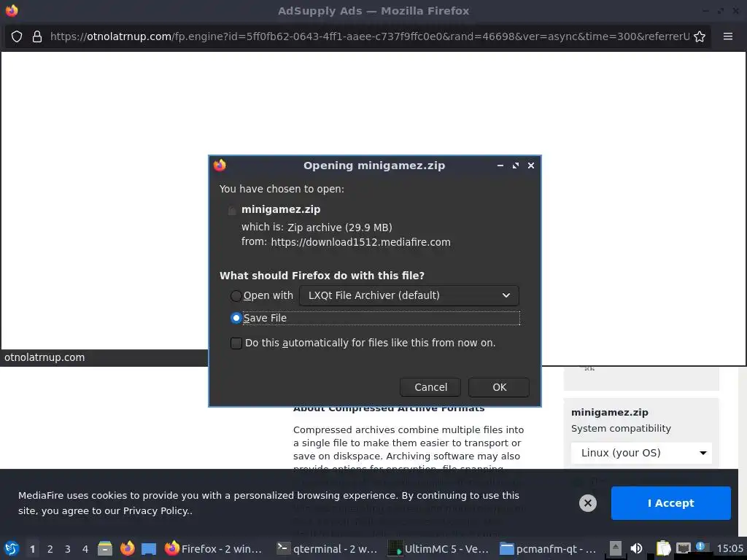Image resolution: width=747 pixels, height=560 pixels.
Task: Launch the file manager from the panel
Action: click(x=105, y=548)
